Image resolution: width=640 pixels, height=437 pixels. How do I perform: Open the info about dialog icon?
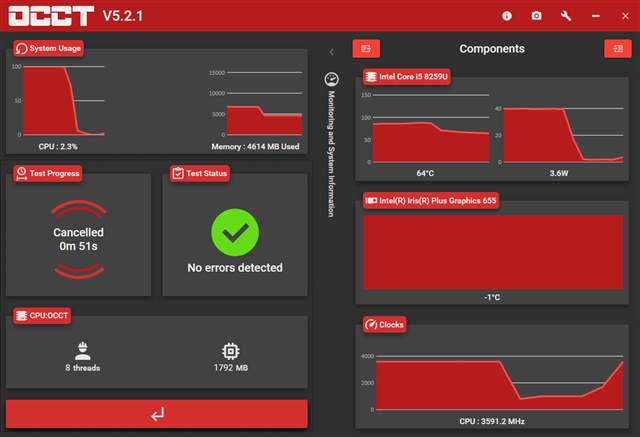click(x=507, y=16)
